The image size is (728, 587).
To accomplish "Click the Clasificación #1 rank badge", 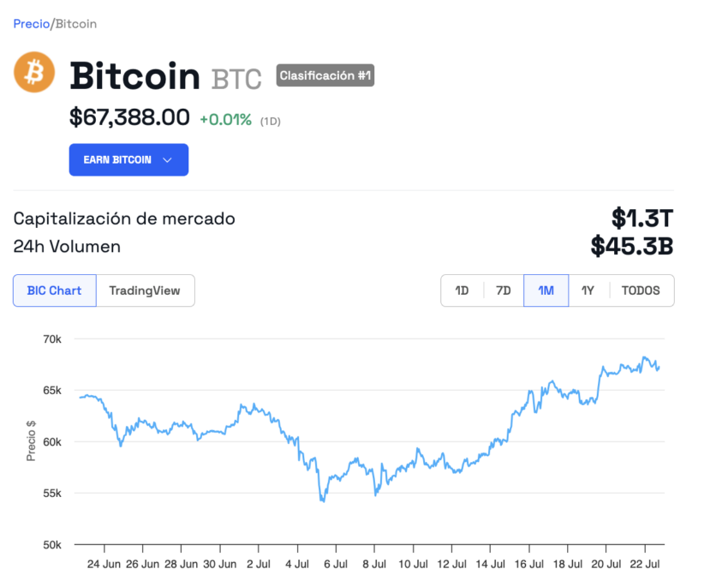I will tap(325, 75).
